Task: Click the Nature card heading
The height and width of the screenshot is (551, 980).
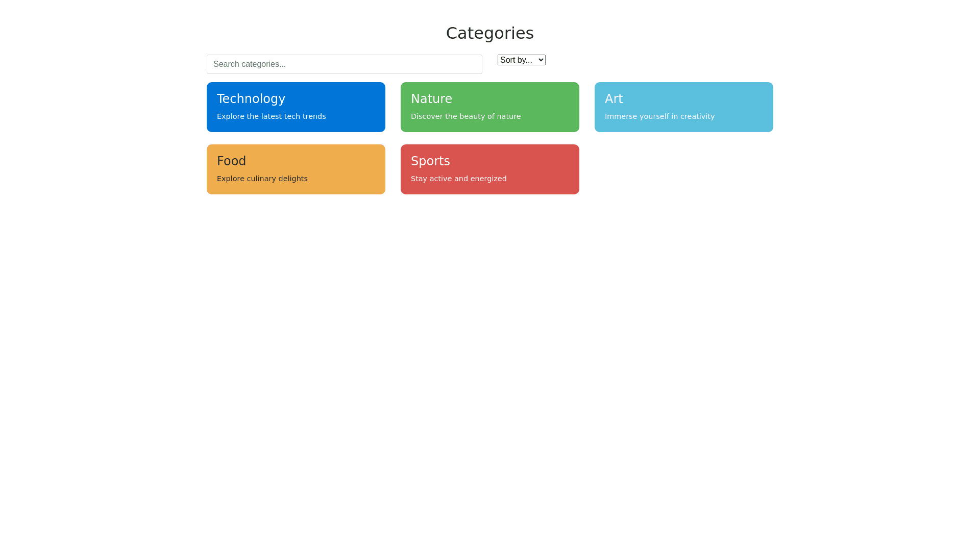Action: point(431,98)
